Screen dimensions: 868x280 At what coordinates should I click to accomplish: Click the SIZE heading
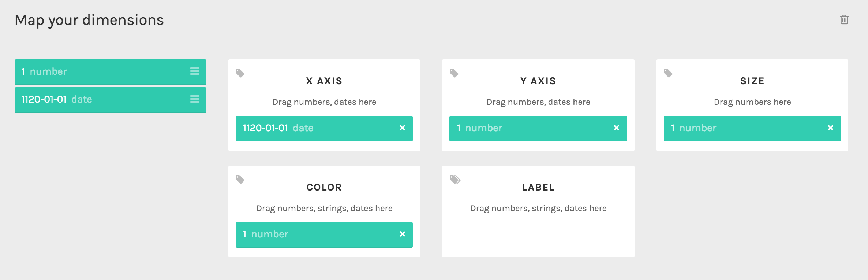point(752,81)
